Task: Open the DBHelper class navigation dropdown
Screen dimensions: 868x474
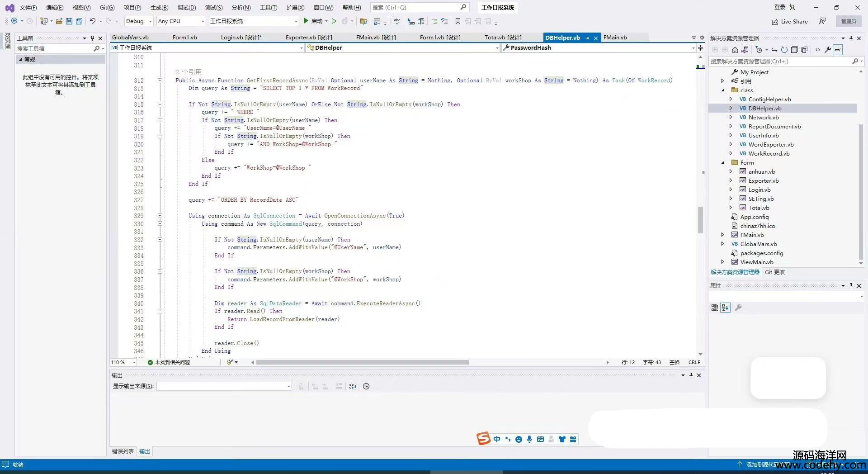Action: tap(402, 47)
